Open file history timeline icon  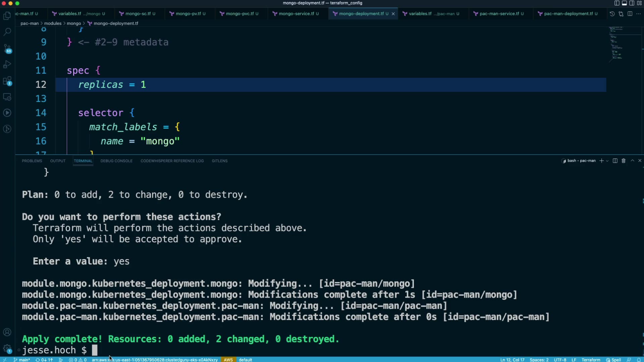pyautogui.click(x=612, y=14)
